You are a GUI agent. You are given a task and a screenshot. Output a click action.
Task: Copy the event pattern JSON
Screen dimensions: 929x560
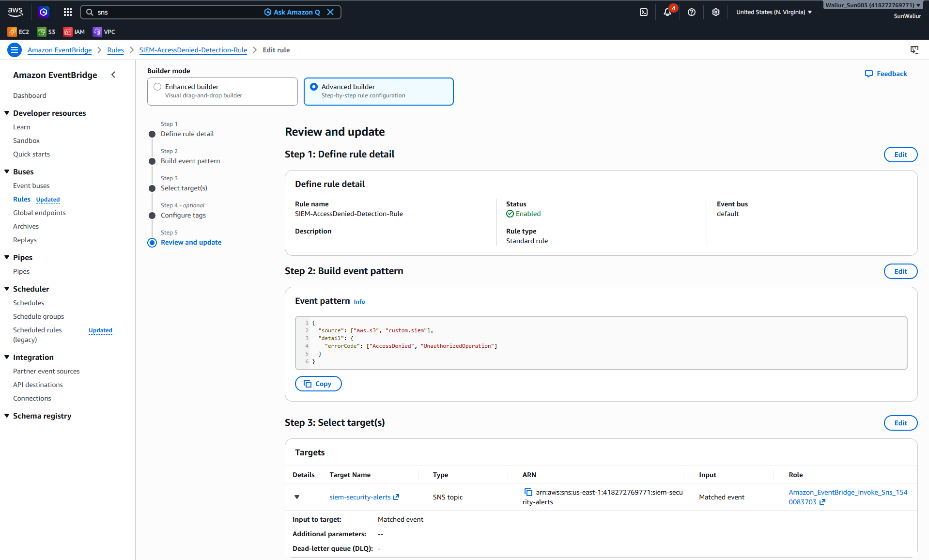click(x=318, y=384)
